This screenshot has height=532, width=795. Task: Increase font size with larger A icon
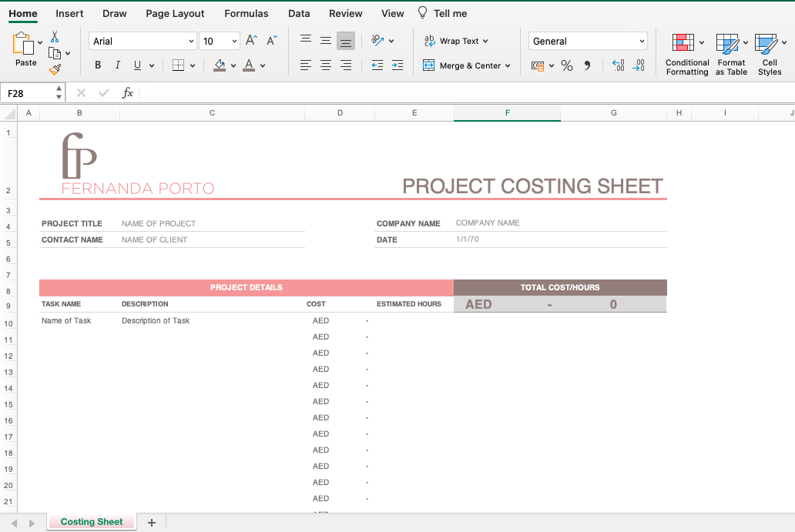[x=251, y=41]
